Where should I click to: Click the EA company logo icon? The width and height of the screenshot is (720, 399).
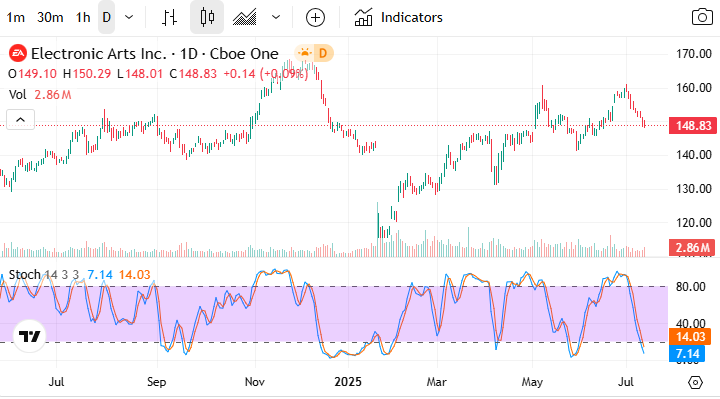coord(18,54)
